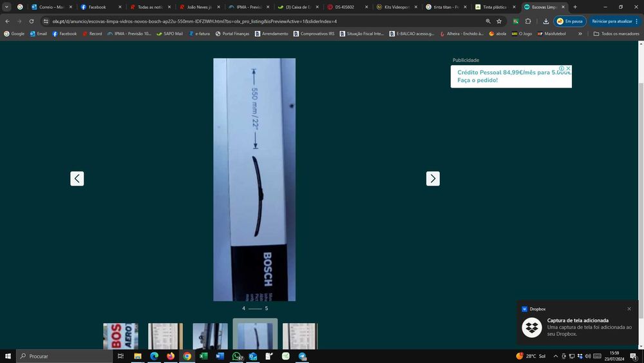The height and width of the screenshot is (363, 644).
Task: Open the Comprovativos IRS bookmark
Action: tap(314, 34)
